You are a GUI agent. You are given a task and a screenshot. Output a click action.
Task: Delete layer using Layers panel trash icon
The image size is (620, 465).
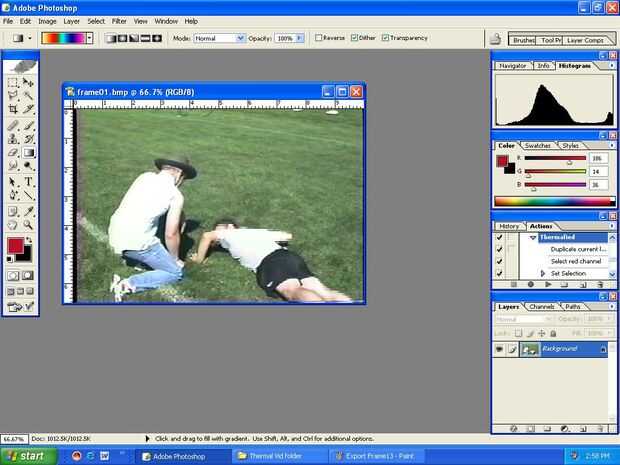[600, 429]
